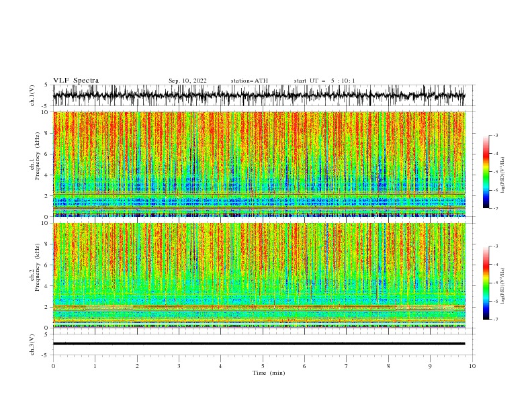The height and width of the screenshot is (411, 532).
Task: Click the ch.2 PSD color bar
Action: [486, 283]
